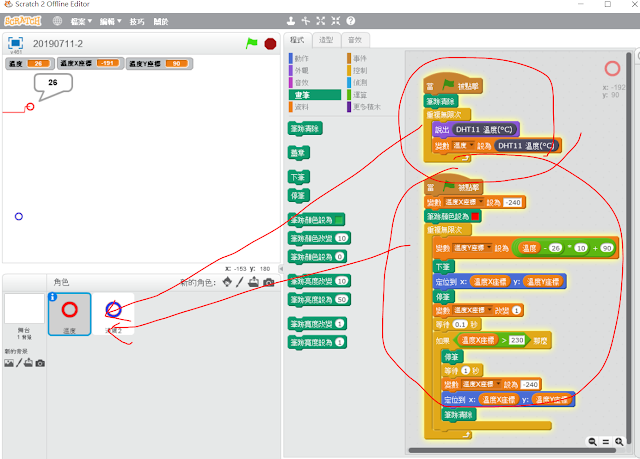Click the 蓋章 stamp block in palette

[x=299, y=153]
